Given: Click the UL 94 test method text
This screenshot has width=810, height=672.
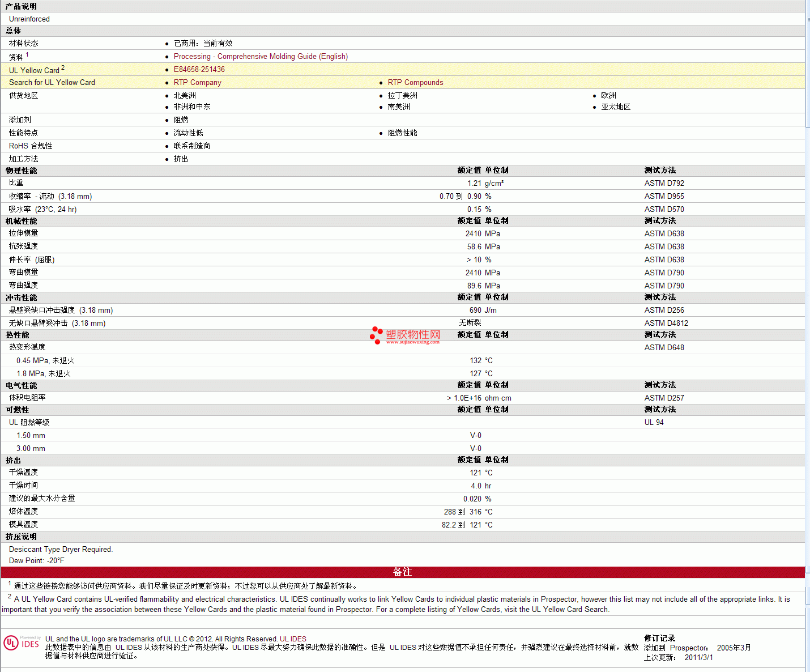Looking at the screenshot, I should point(654,423).
